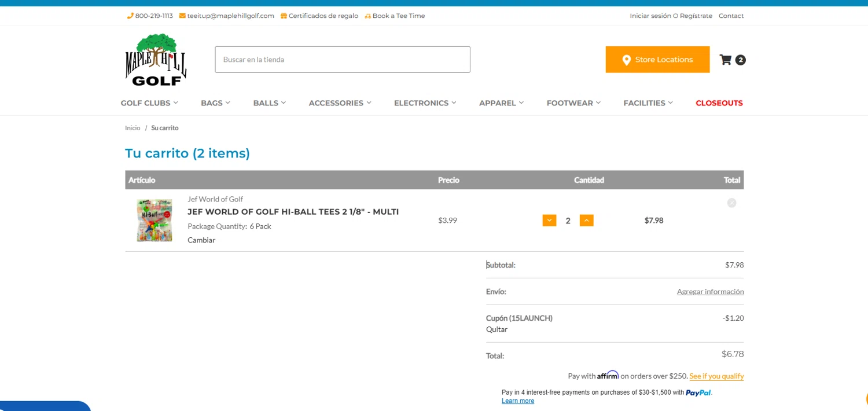The image size is (868, 411).
Task: Expand the Facilities menu
Action: 648,103
